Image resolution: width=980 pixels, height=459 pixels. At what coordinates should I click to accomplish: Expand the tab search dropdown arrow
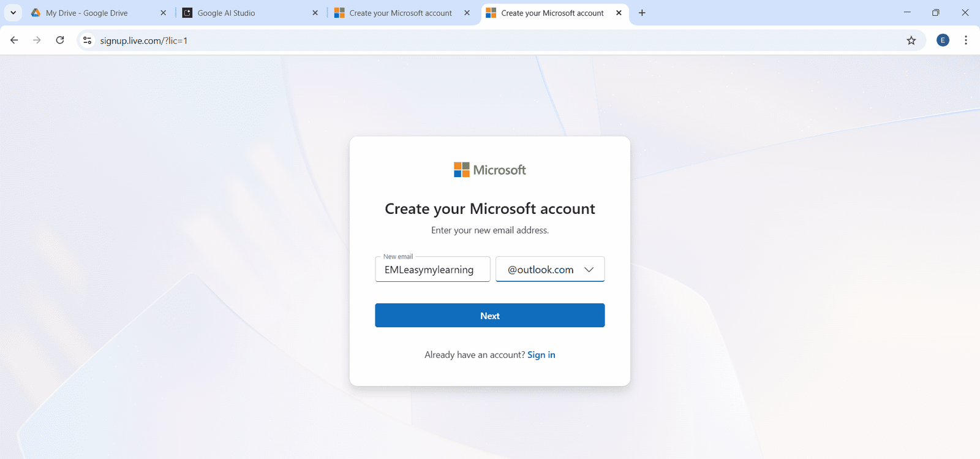[13, 13]
